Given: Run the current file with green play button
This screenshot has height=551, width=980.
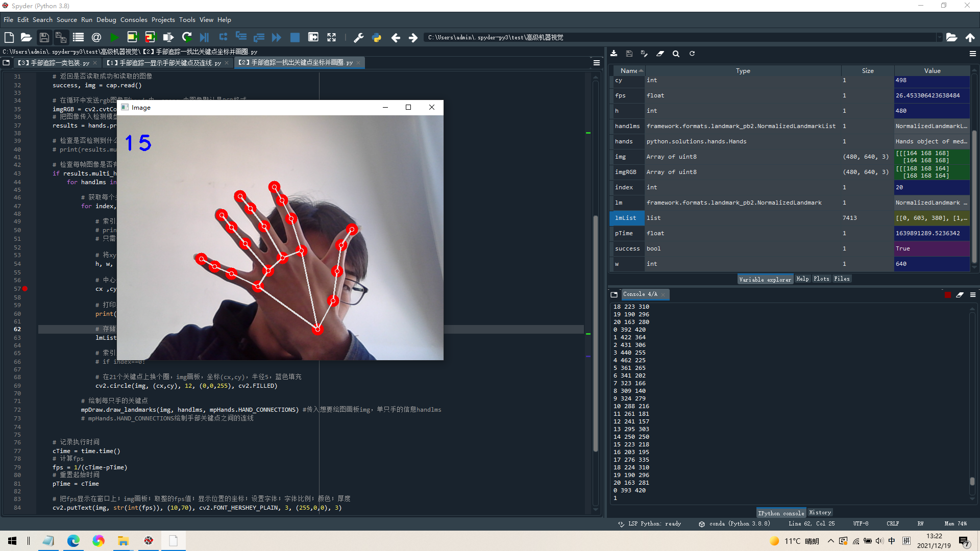Looking at the screenshot, I should pos(114,37).
